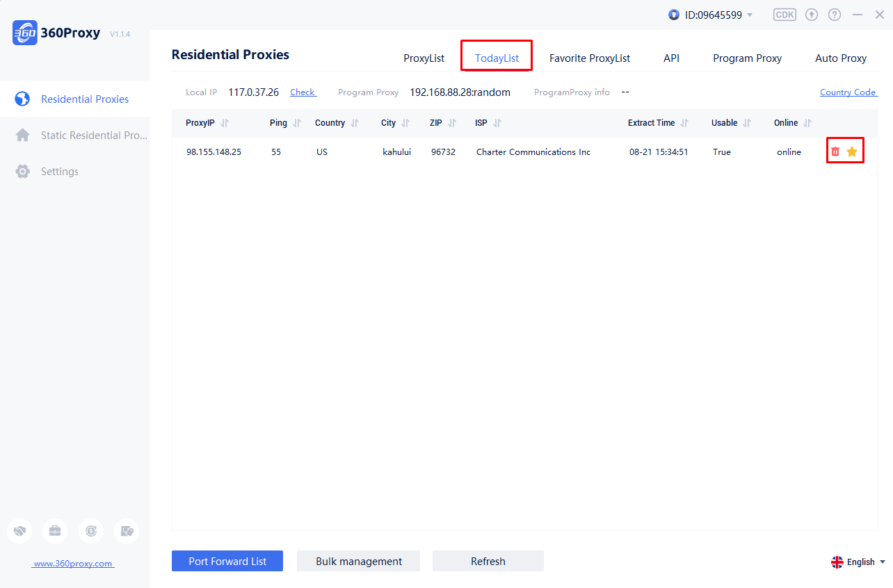Viewport: 893px width, 588px height.
Task: Click the extract time 08-21 15:34:51
Action: 659,152
